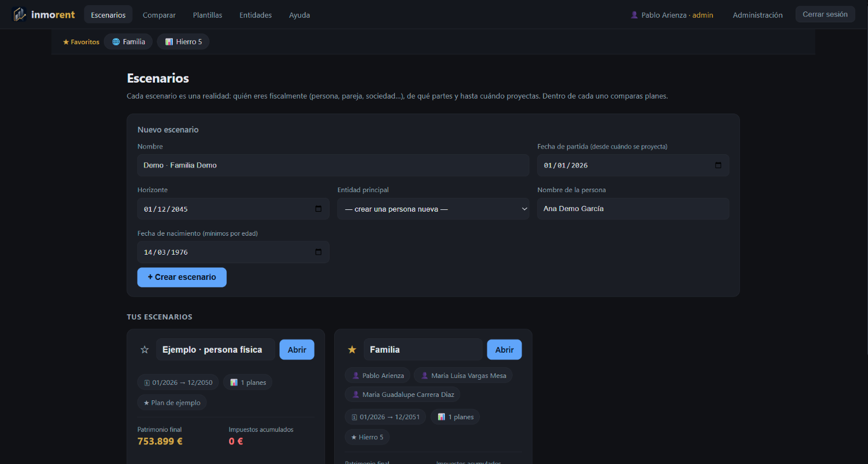Click the Plan de ejemplo star chip
The height and width of the screenshot is (464, 868).
pyautogui.click(x=172, y=403)
